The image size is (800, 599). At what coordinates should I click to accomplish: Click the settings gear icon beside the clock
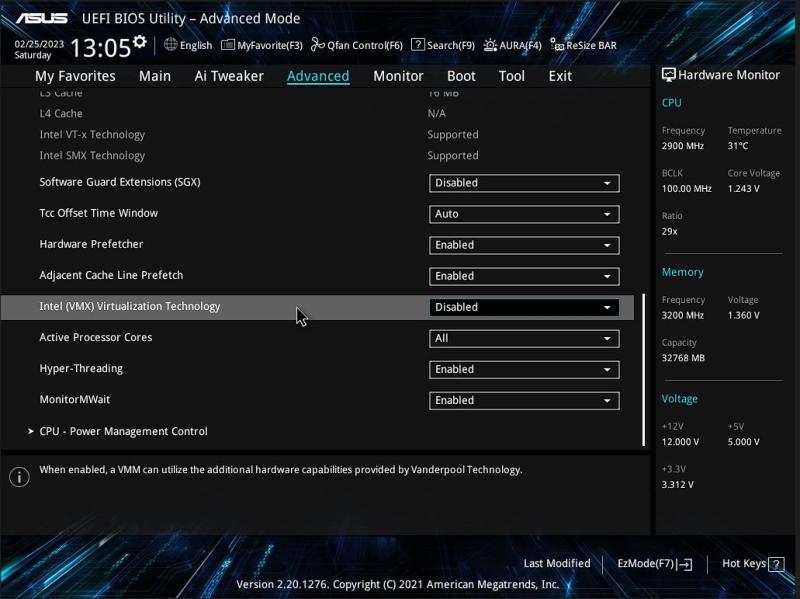click(x=140, y=42)
